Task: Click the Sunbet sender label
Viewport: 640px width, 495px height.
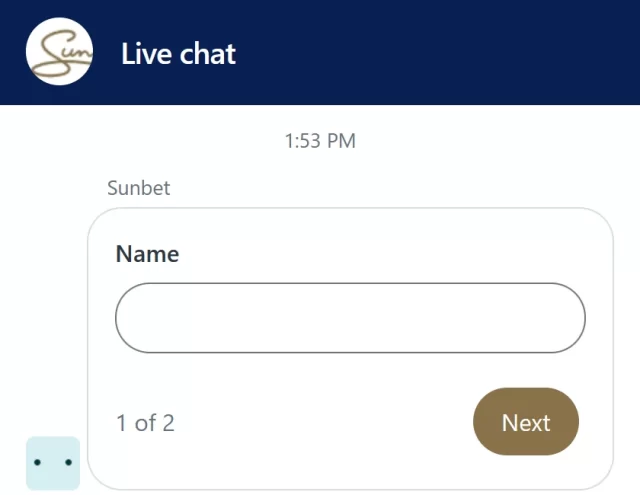Action: (x=138, y=188)
